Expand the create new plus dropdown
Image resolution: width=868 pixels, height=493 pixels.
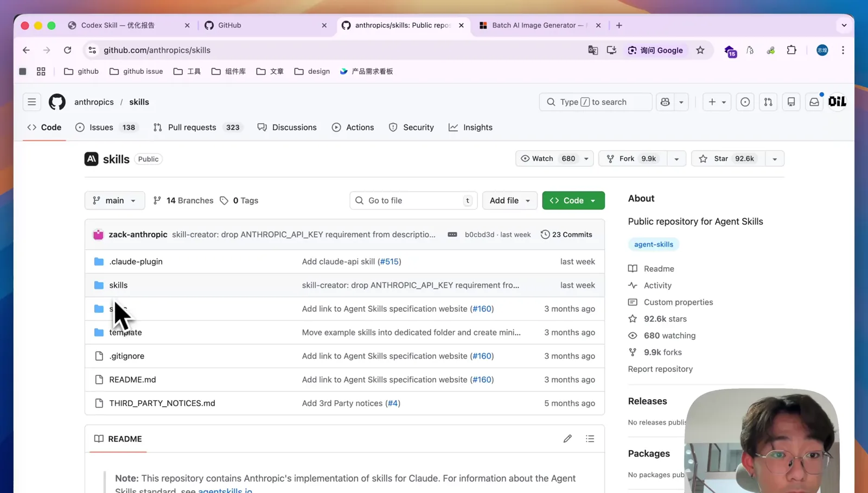pos(717,102)
